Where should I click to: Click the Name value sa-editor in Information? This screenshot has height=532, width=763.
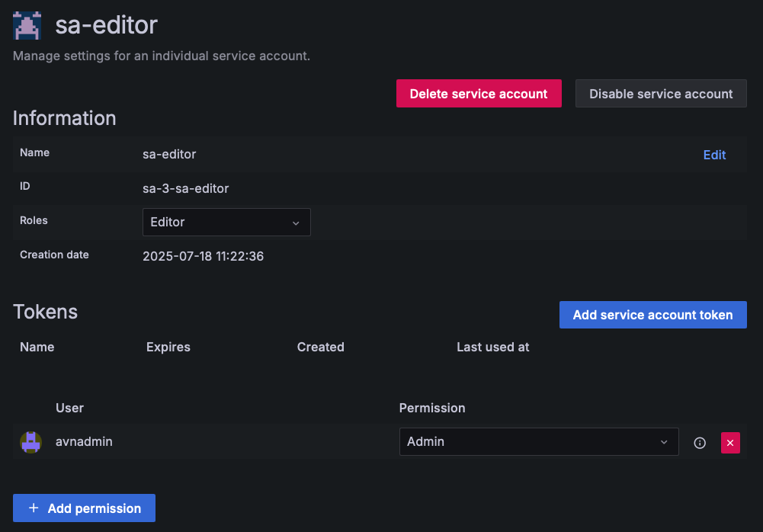tap(169, 154)
